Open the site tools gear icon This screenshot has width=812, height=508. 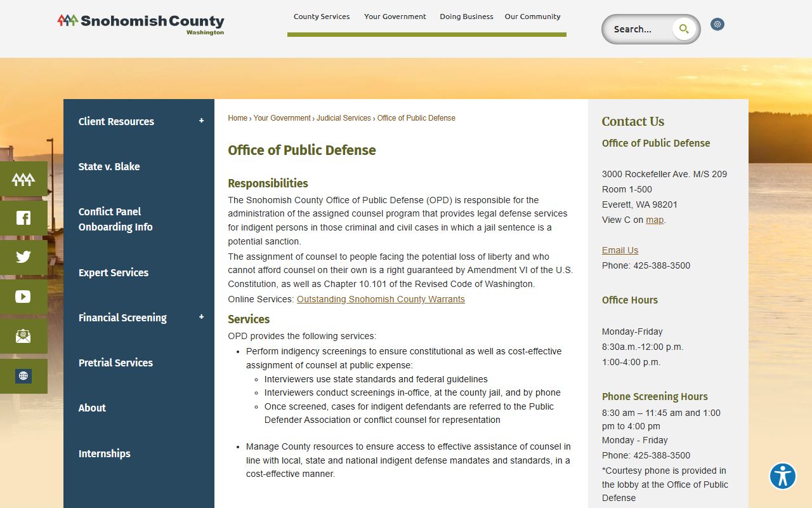(717, 24)
